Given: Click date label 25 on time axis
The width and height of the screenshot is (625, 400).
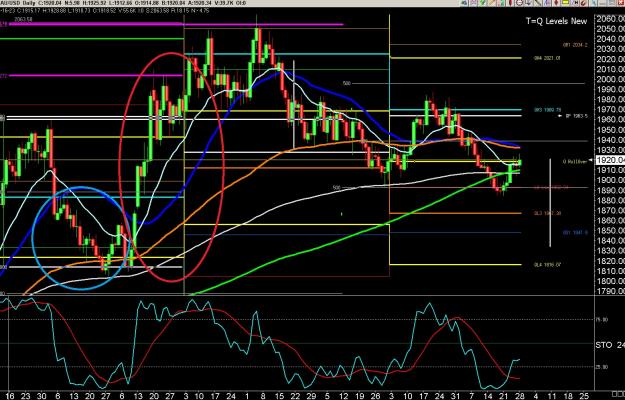Looking at the screenshot, I should (584, 396).
